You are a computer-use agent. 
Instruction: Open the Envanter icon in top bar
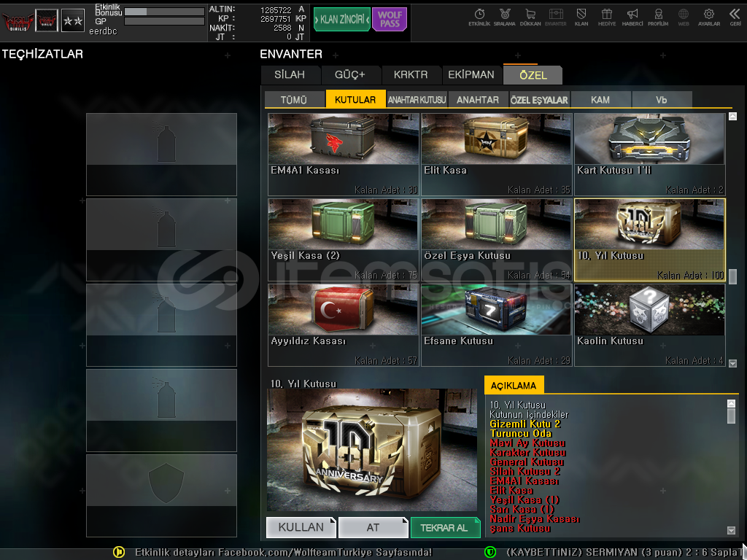pyautogui.click(x=556, y=17)
